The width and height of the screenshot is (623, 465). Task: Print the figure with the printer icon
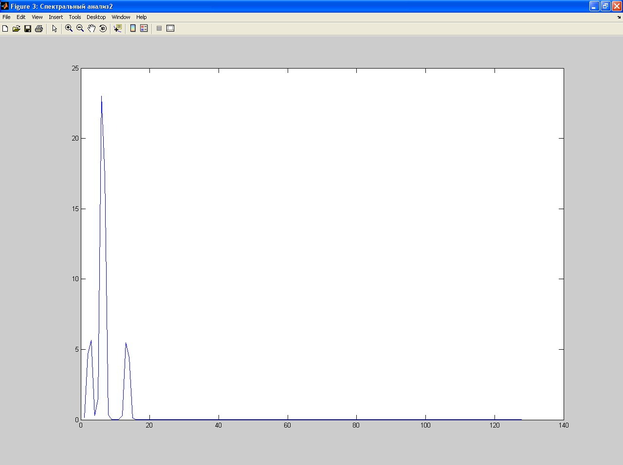tap(38, 28)
